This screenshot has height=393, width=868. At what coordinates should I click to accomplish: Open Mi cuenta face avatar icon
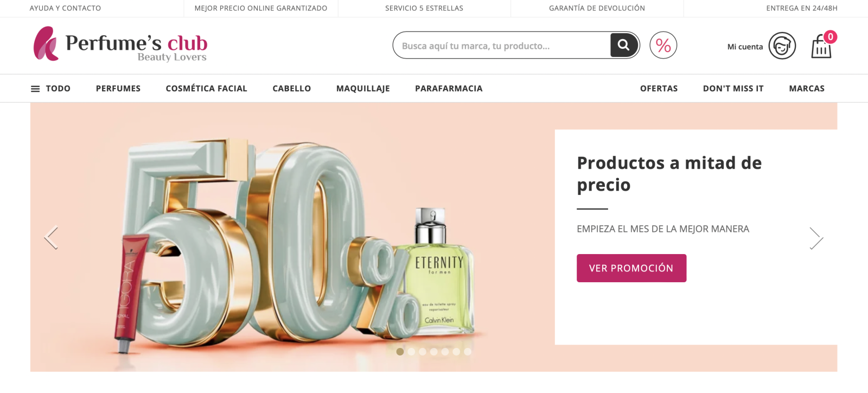pyautogui.click(x=782, y=46)
